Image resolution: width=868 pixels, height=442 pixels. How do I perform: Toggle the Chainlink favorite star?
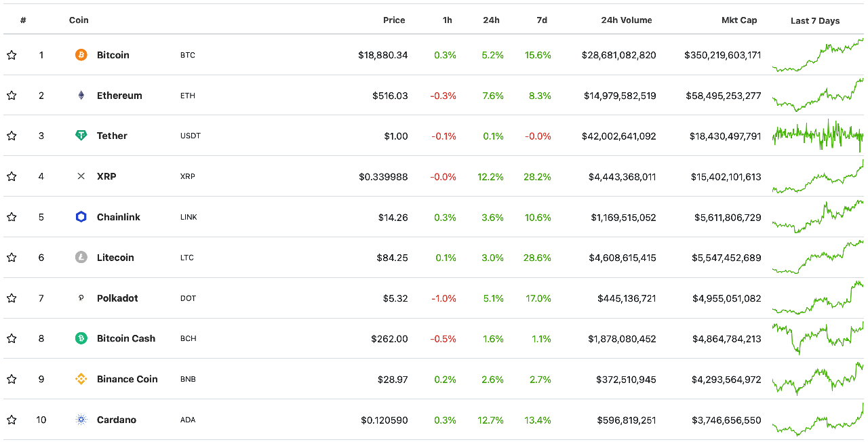[12, 217]
